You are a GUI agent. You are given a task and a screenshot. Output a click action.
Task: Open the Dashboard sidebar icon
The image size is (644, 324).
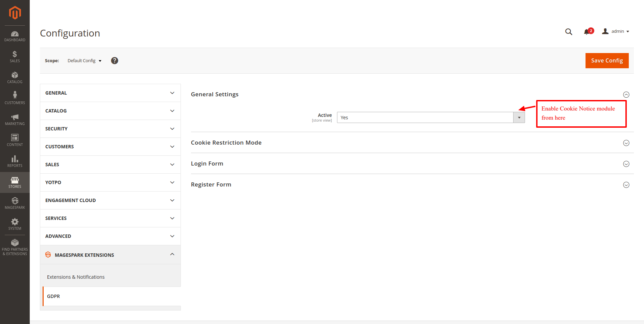(15, 36)
